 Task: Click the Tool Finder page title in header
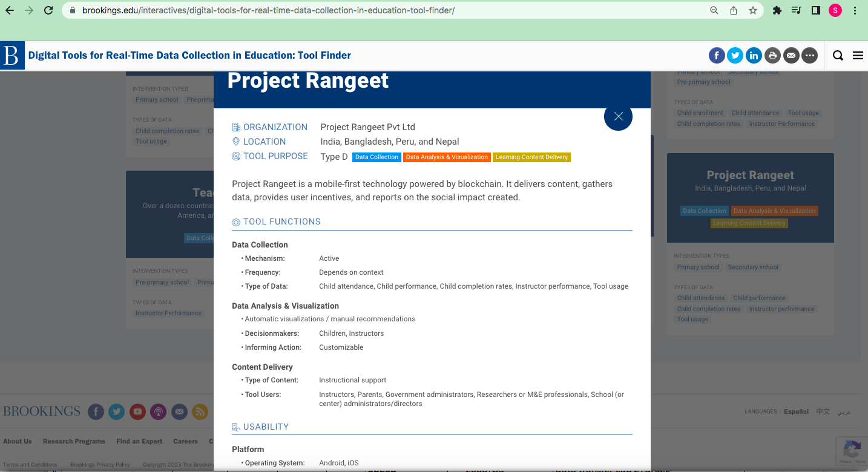coord(189,55)
